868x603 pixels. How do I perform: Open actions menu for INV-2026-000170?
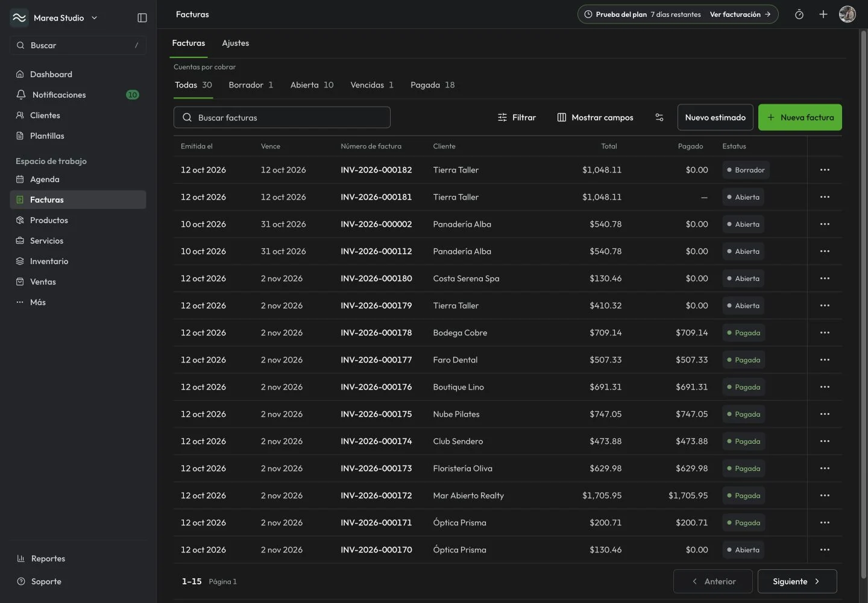click(x=825, y=550)
